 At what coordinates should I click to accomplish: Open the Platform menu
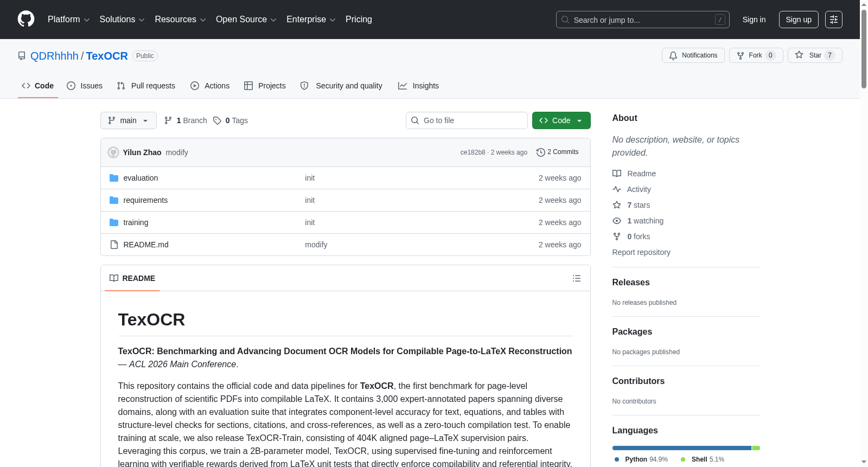[68, 20]
